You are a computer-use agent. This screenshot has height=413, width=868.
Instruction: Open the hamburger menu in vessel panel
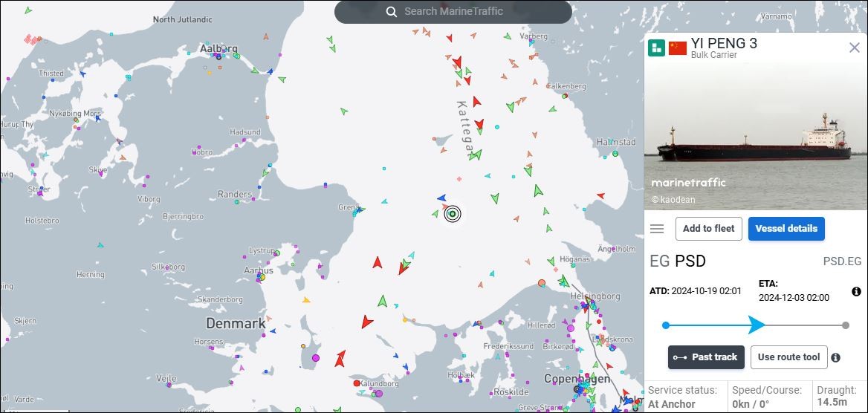coord(657,229)
